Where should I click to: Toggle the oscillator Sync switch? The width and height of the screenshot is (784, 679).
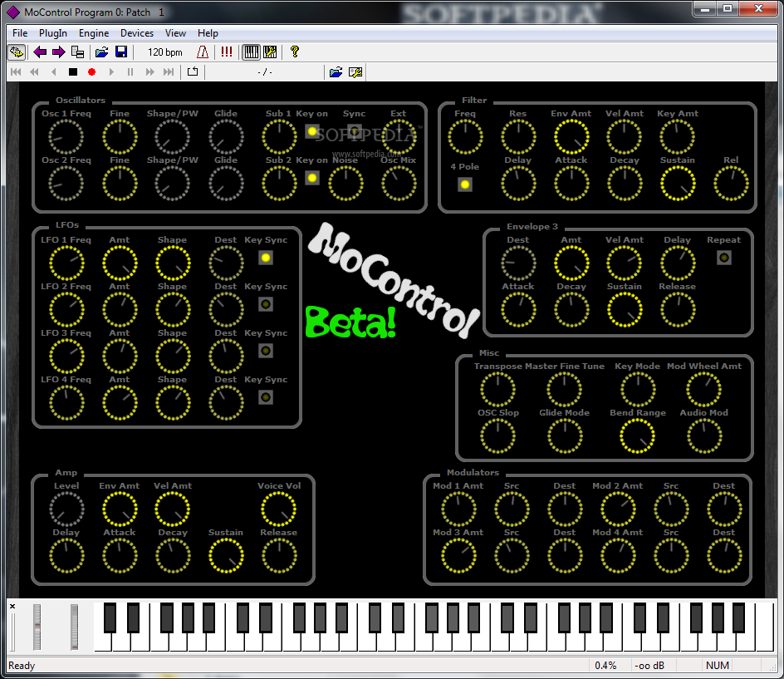pyautogui.click(x=355, y=131)
